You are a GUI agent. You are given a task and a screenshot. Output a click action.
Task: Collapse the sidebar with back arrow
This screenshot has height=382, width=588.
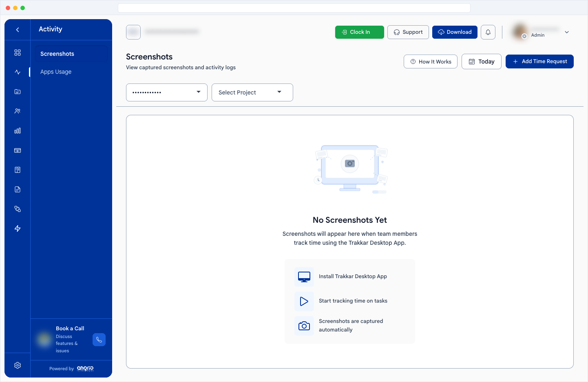(x=18, y=29)
